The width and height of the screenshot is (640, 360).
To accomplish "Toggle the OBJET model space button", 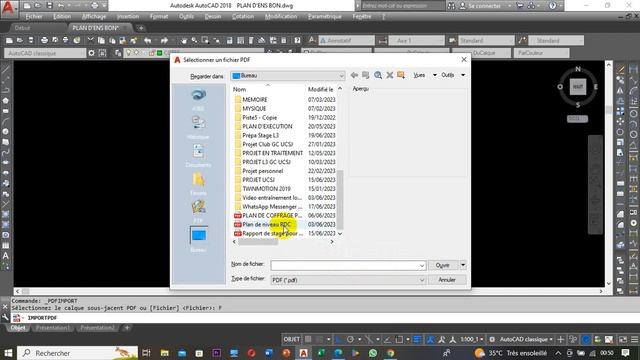I will (x=291, y=340).
